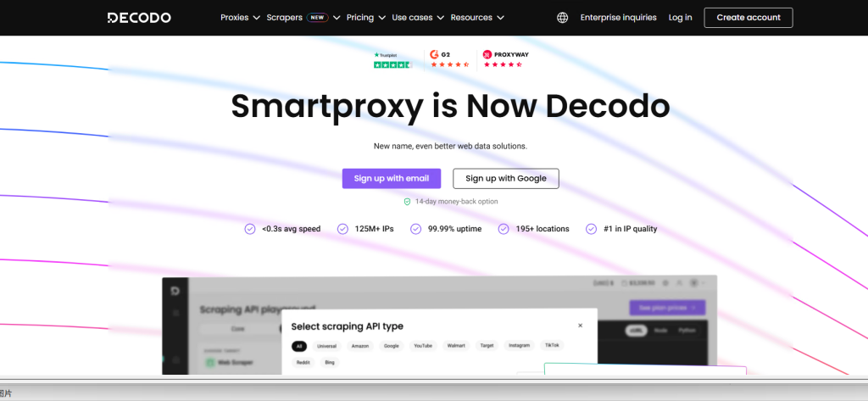
Task: Open Enterprise inquiries link
Action: tap(618, 18)
